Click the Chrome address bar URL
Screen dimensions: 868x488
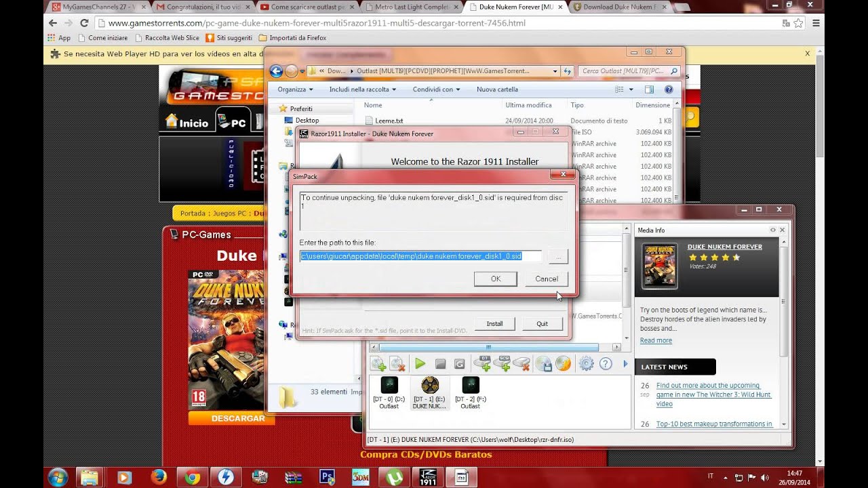click(x=317, y=23)
